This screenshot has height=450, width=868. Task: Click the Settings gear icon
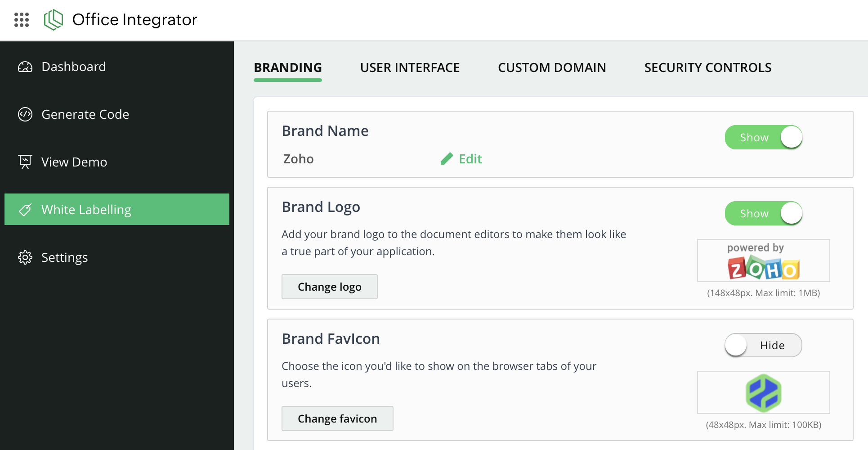point(25,257)
